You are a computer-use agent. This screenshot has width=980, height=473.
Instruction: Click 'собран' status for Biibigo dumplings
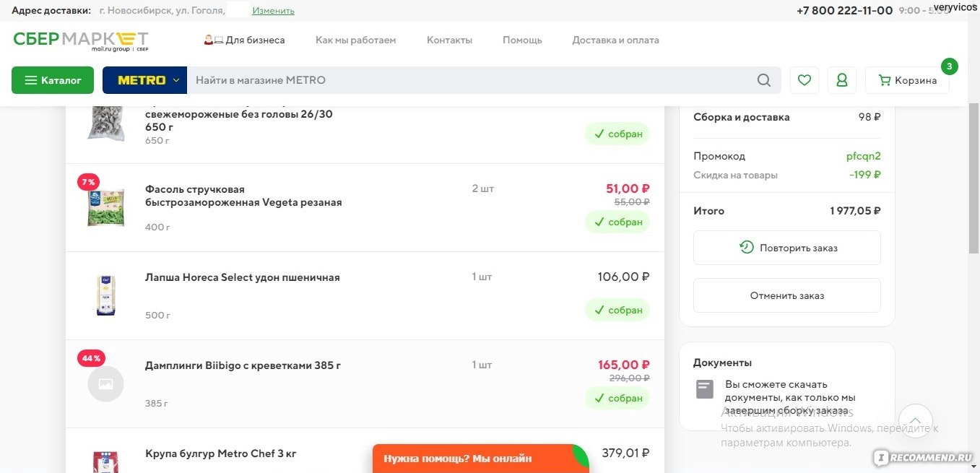point(617,398)
